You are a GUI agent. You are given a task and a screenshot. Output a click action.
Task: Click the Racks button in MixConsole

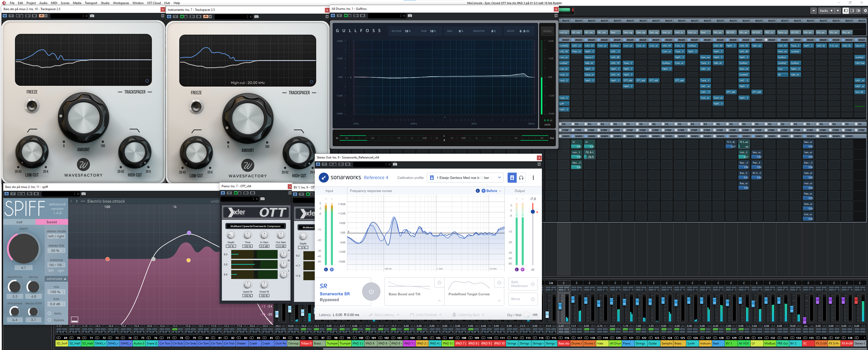(824, 11)
